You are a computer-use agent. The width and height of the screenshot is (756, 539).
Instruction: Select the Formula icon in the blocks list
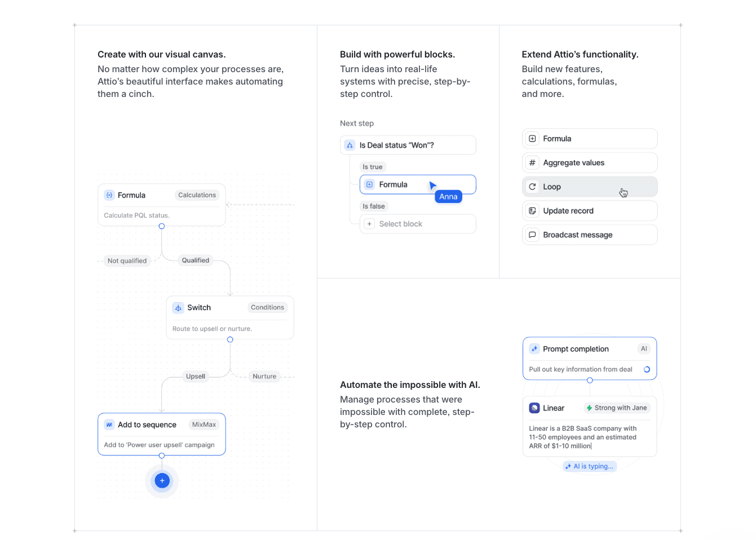[532, 138]
